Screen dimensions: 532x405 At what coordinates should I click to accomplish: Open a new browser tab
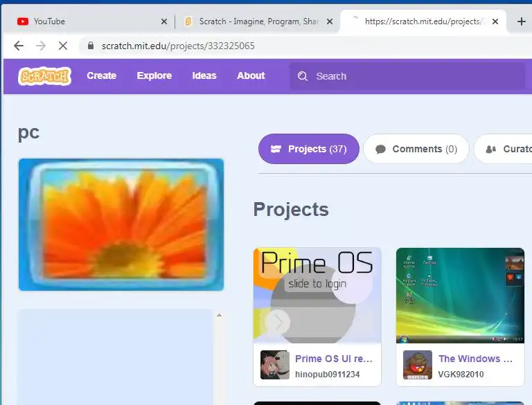(521, 21)
